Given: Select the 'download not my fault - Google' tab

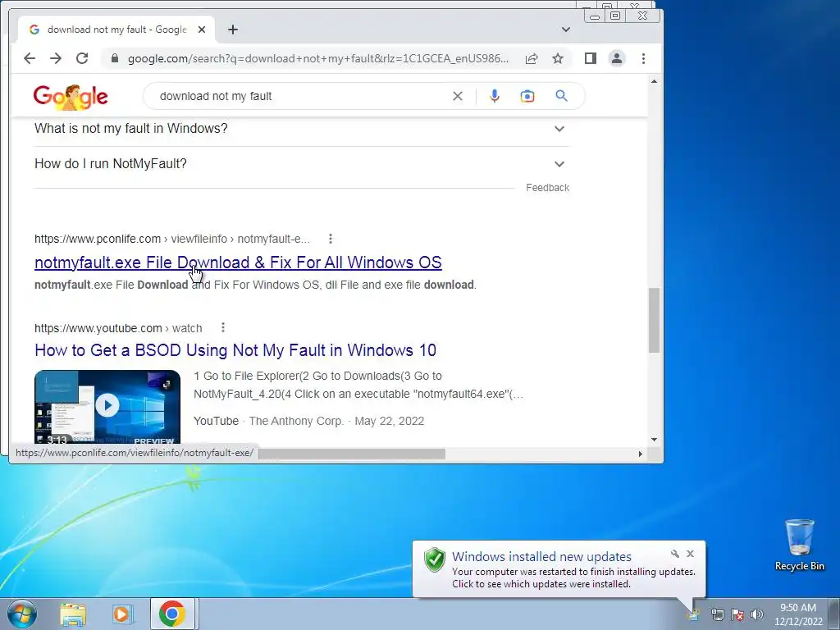Looking at the screenshot, I should point(116,30).
